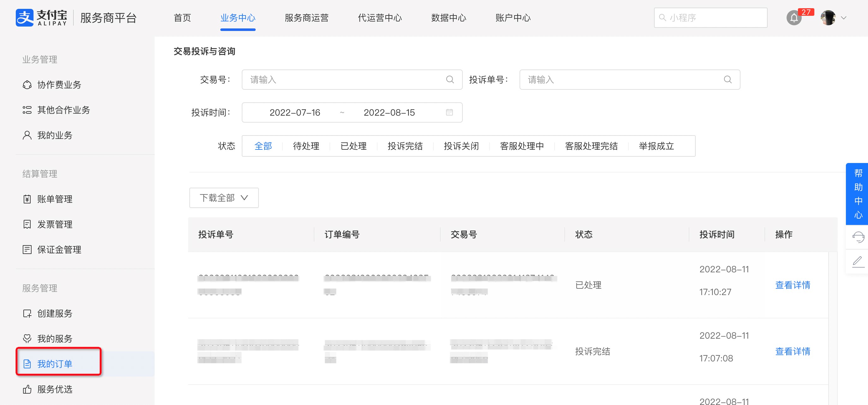This screenshot has height=405, width=868.
Task: Click the search icon in 交易号 field
Action: tap(450, 80)
